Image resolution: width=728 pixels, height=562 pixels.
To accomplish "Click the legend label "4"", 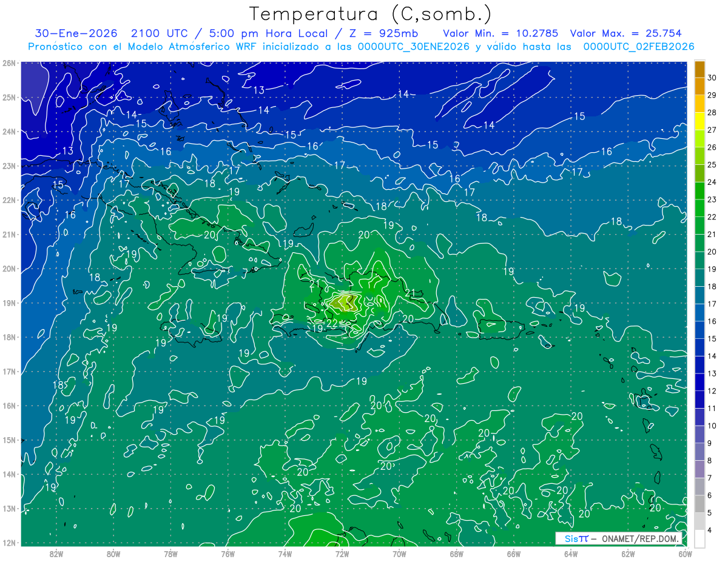I will [710, 530].
